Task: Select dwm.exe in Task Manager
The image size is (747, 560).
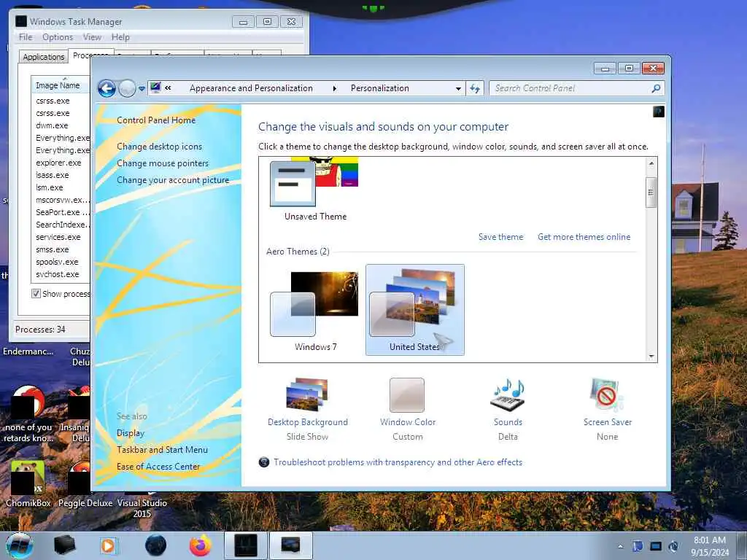Action: pyautogui.click(x=52, y=125)
